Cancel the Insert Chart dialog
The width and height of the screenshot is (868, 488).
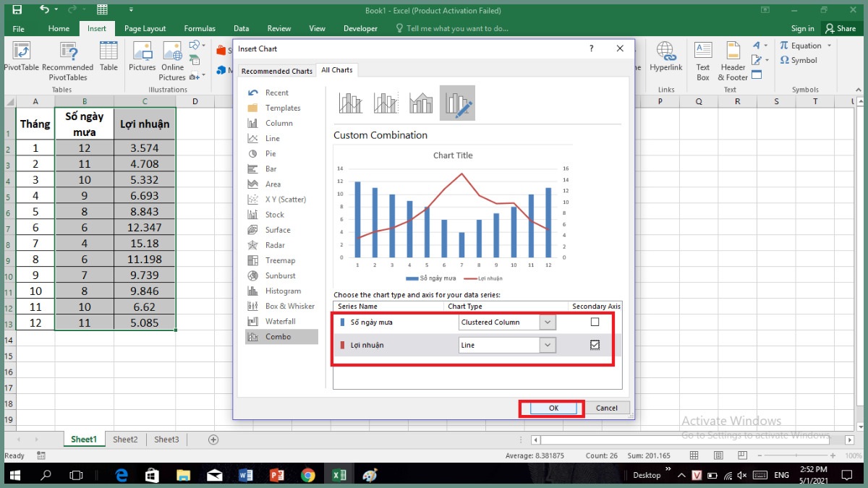[606, 408]
